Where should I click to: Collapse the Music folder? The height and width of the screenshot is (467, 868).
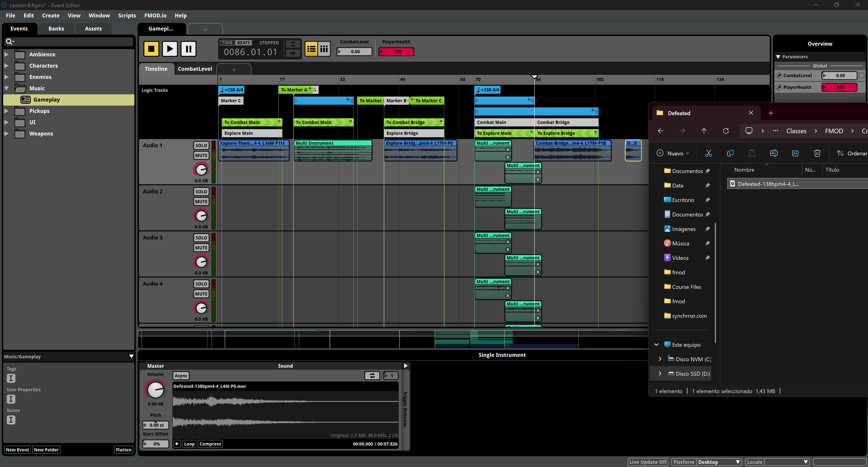[6, 88]
